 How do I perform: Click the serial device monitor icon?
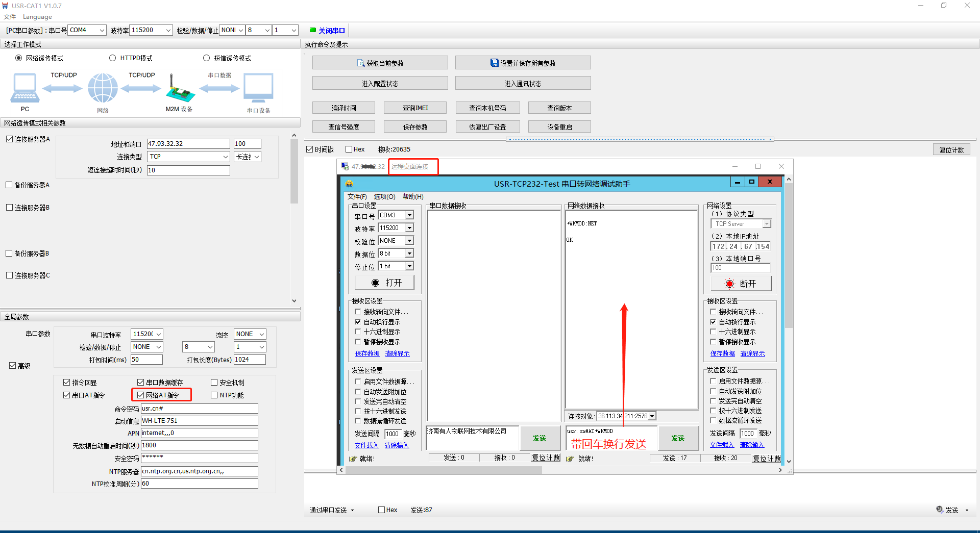point(258,88)
